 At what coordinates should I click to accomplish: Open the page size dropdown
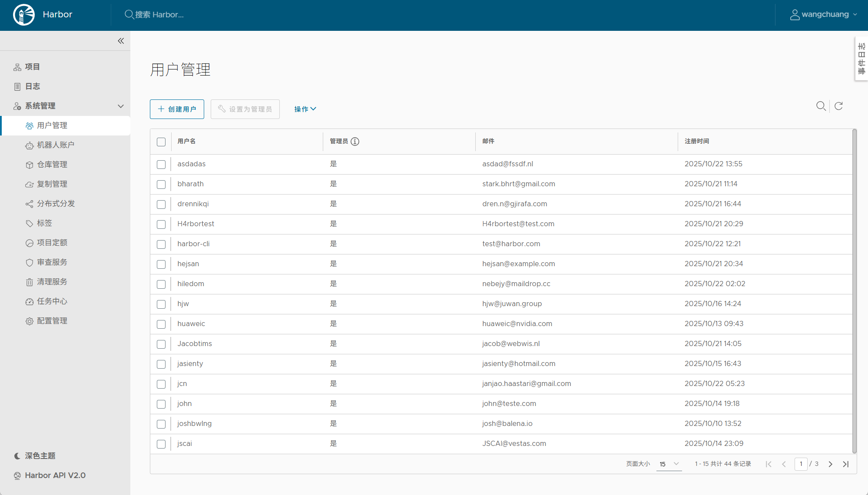tap(669, 464)
